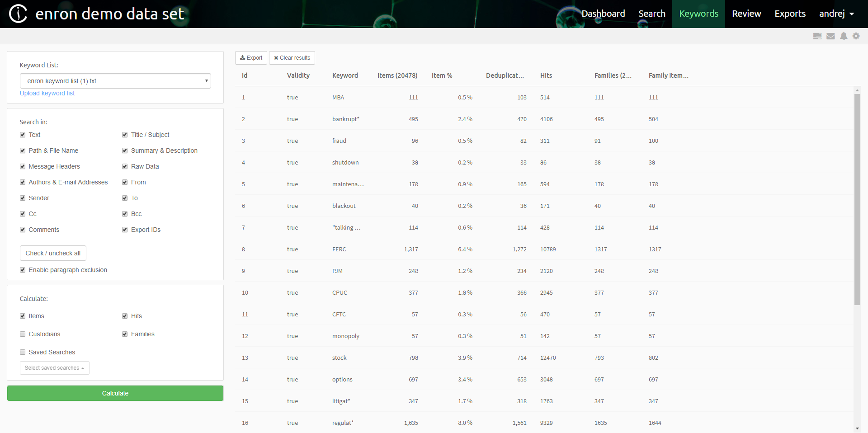The width and height of the screenshot is (868, 433).
Task: Disable paragraph exclusion checkbox
Action: click(23, 270)
